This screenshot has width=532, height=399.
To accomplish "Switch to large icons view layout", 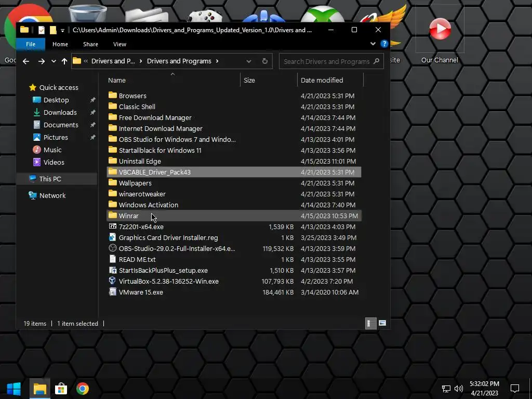I will pos(382,323).
